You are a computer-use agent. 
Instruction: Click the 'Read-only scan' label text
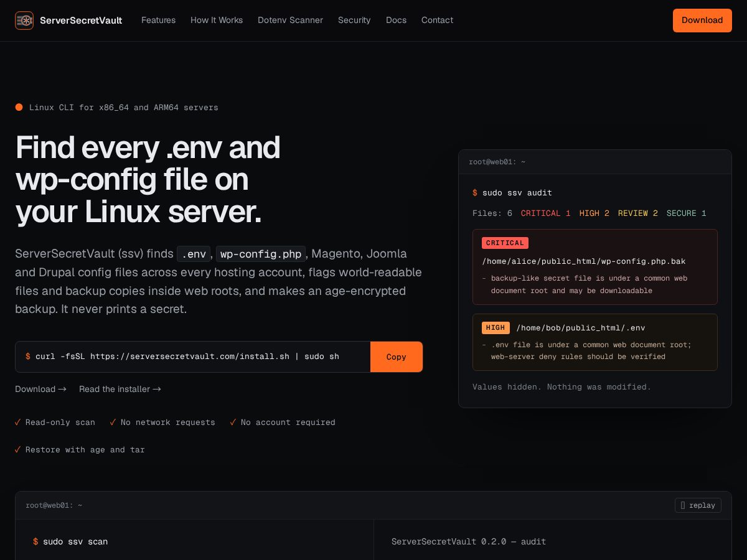pos(60,422)
